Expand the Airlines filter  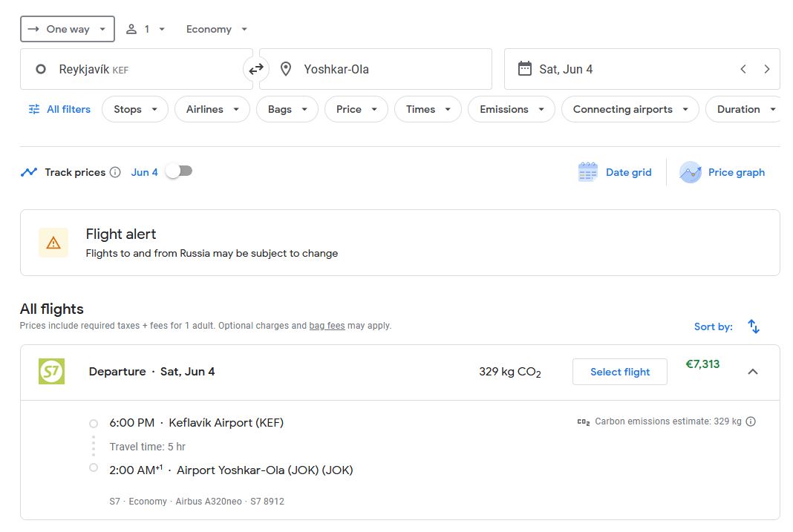tap(212, 109)
